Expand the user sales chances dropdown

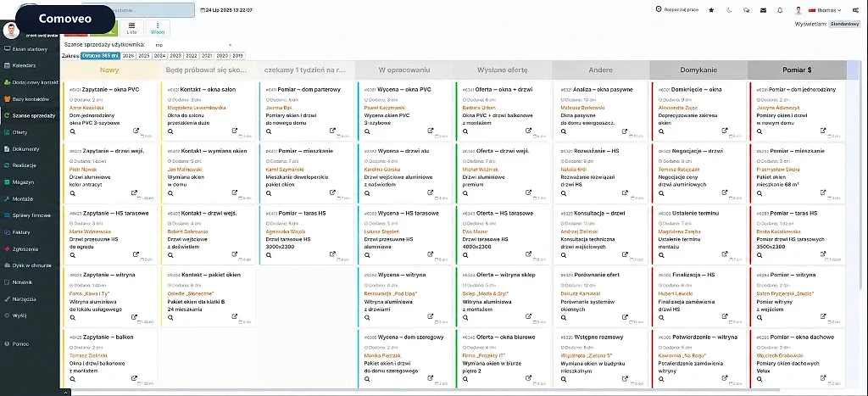(x=192, y=44)
